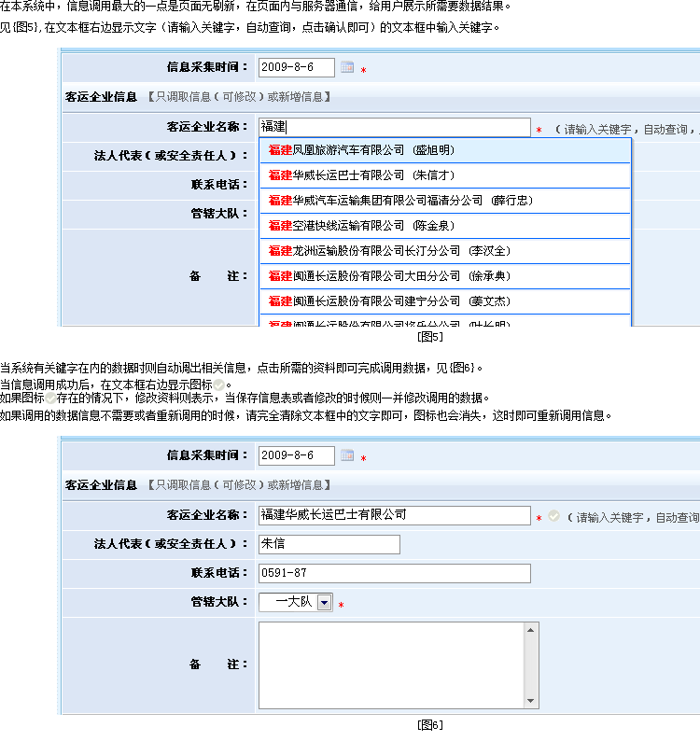Viewport: 700px width, 741px height.
Task: Click legal representative field containing 朱信
Action: pyautogui.click(x=329, y=544)
